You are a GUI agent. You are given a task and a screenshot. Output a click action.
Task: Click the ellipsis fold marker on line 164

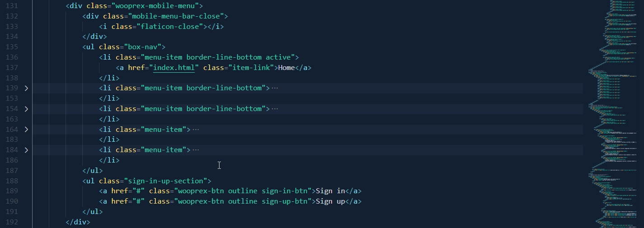[x=196, y=130]
